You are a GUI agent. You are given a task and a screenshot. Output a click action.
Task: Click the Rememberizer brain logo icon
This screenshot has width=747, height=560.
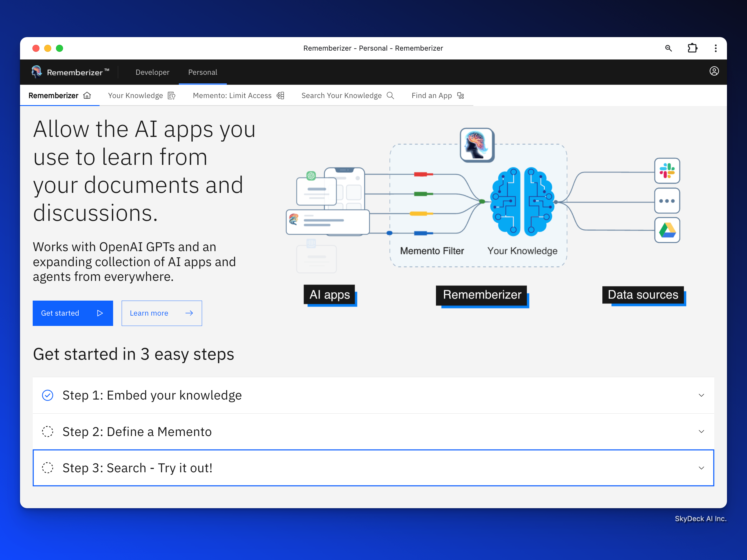coord(37,72)
